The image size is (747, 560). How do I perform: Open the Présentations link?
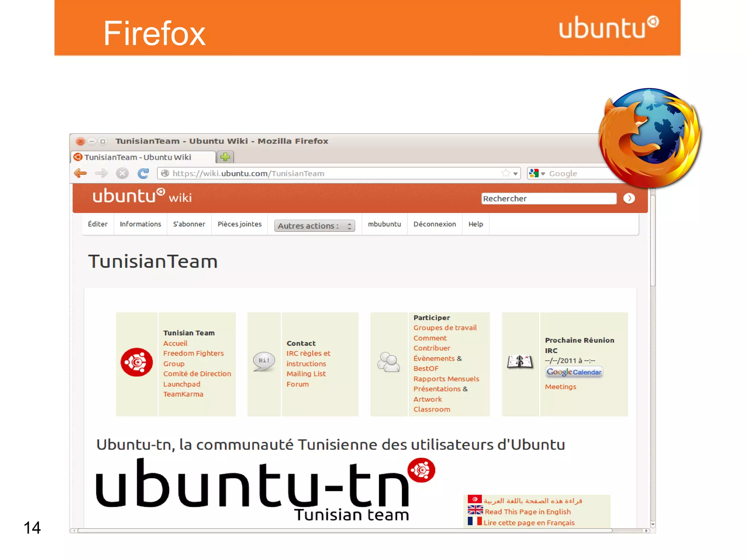click(437, 389)
